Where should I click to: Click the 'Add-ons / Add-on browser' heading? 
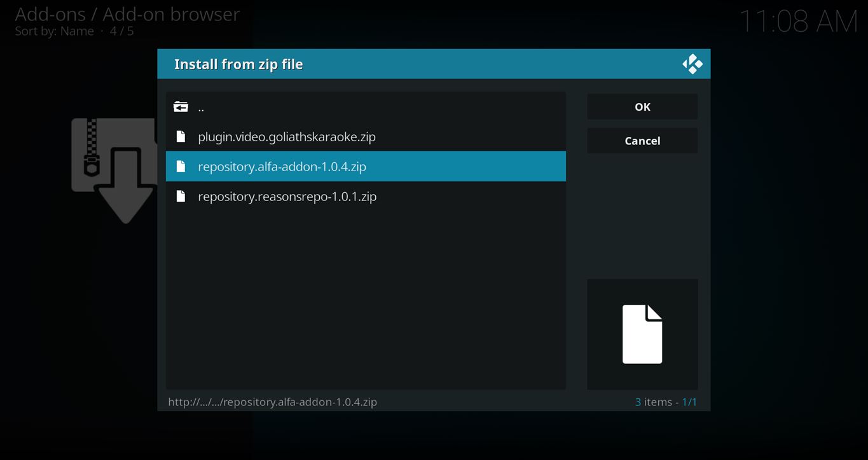coord(127,13)
